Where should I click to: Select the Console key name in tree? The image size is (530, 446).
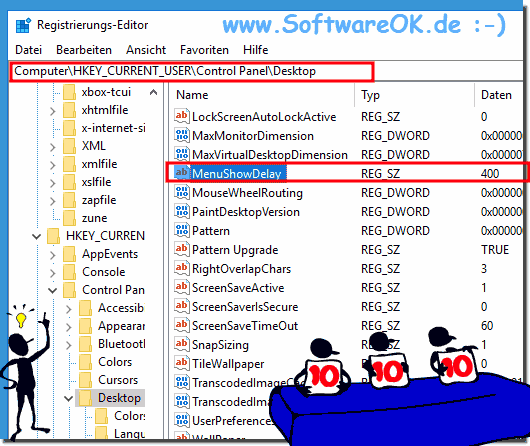tap(103, 272)
